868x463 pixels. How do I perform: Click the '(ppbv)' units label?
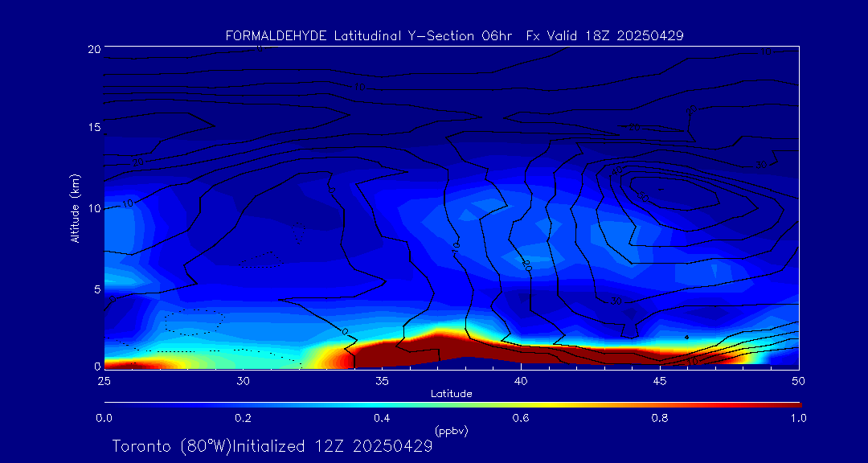point(451,432)
